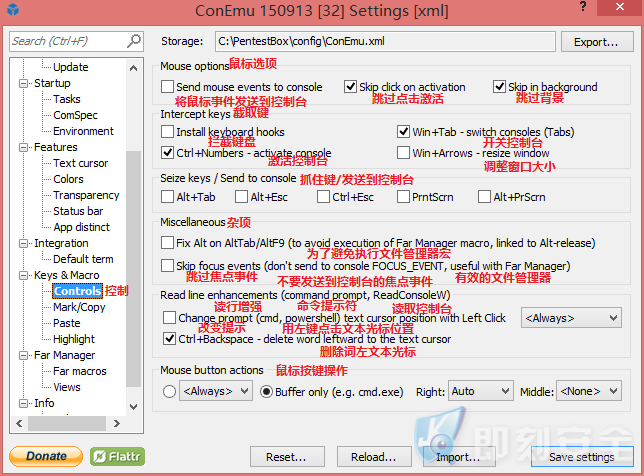The width and height of the screenshot is (644, 476).
Task: Enable Skip focus events option
Action: tap(167, 266)
